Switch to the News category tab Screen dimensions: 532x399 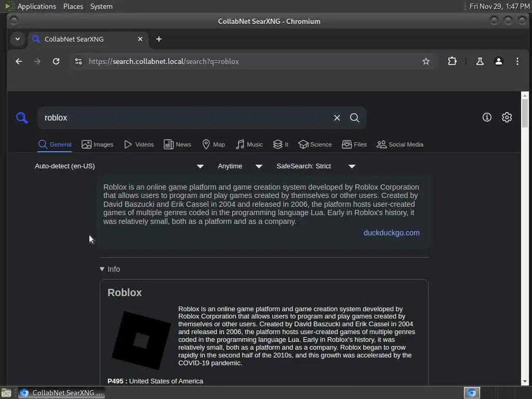coord(177,144)
